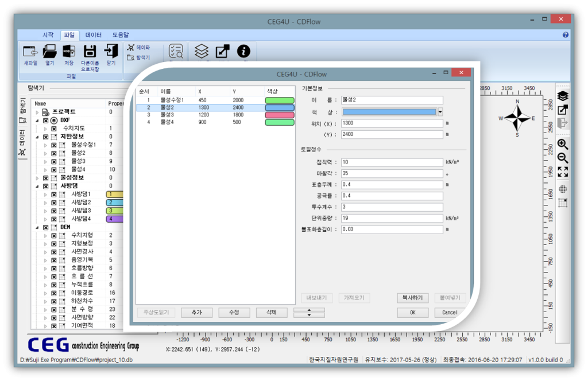588x381 pixels.
Task: Click the 새파일 (new file) icon
Action: [x=30, y=52]
